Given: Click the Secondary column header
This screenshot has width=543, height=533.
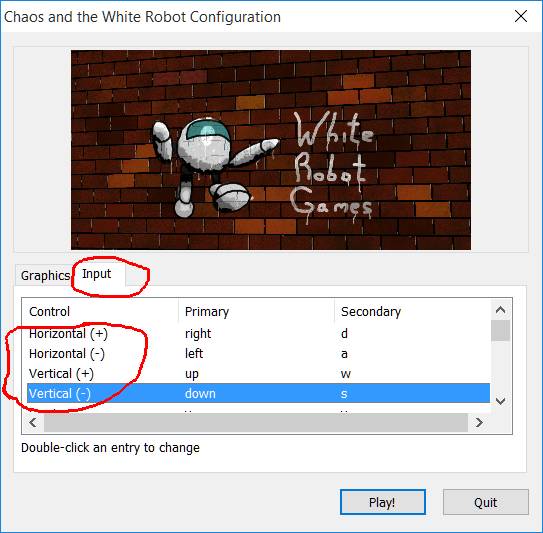Looking at the screenshot, I should pos(413,311).
